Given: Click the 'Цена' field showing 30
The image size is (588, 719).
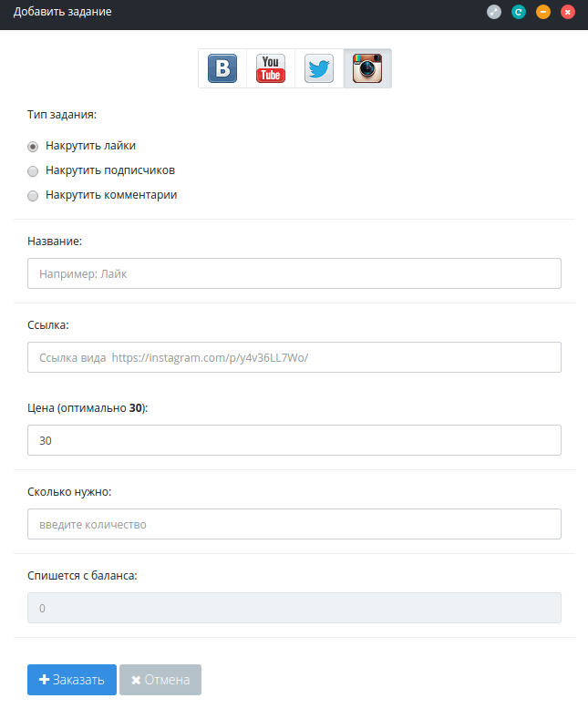Looking at the screenshot, I should [x=294, y=440].
